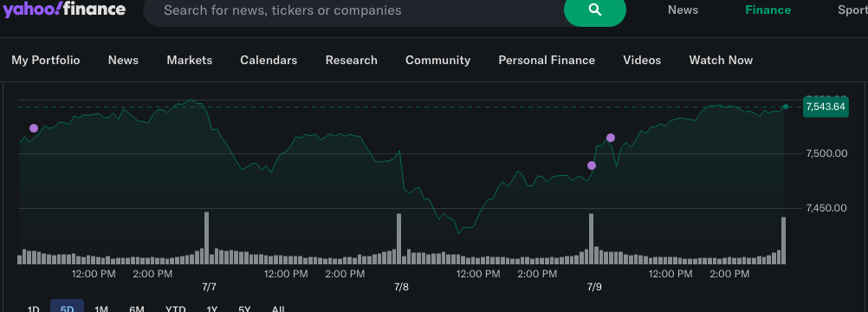Select the 6M chart range
The height and width of the screenshot is (312, 868).
coord(137,309)
